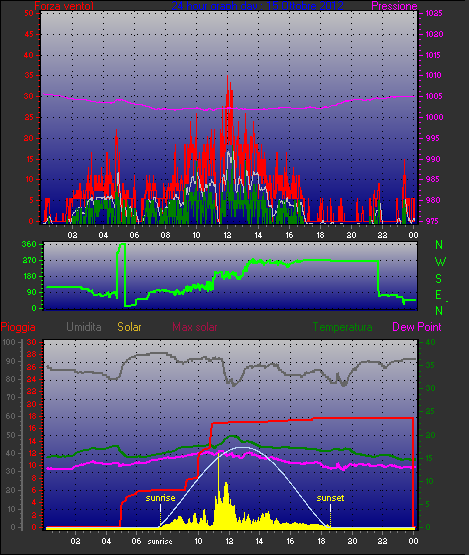Select the green 15 value on the temperature axis

click(430, 458)
